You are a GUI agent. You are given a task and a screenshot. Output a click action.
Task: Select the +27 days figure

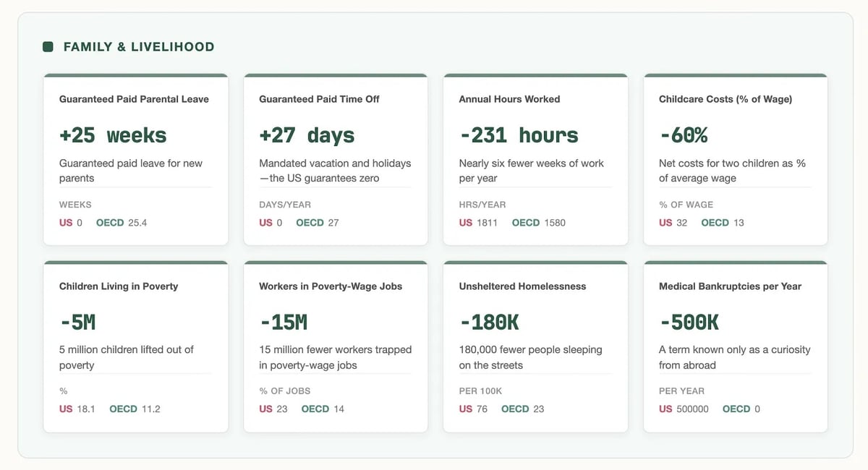click(x=307, y=135)
